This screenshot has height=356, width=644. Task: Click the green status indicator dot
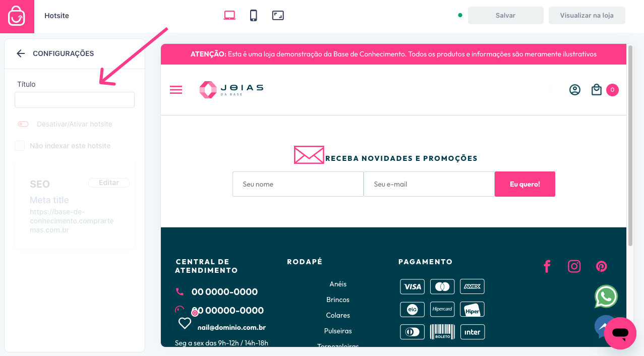(460, 15)
